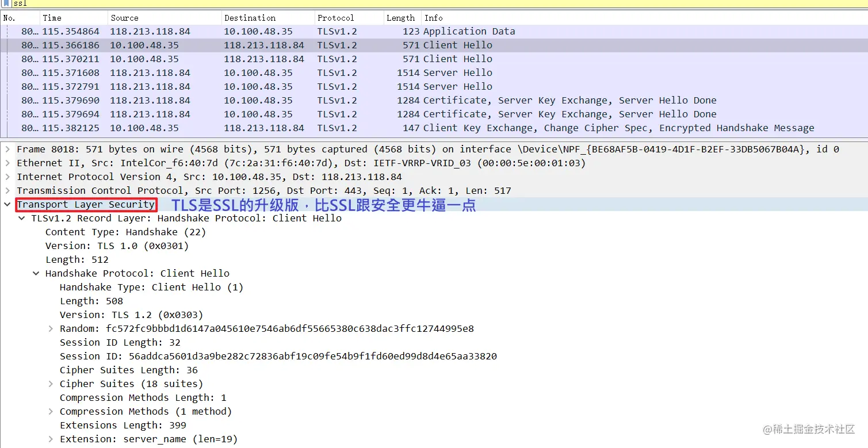This screenshot has width=868, height=448.
Task: Expand the Ethernet II details node
Action: click(7, 163)
